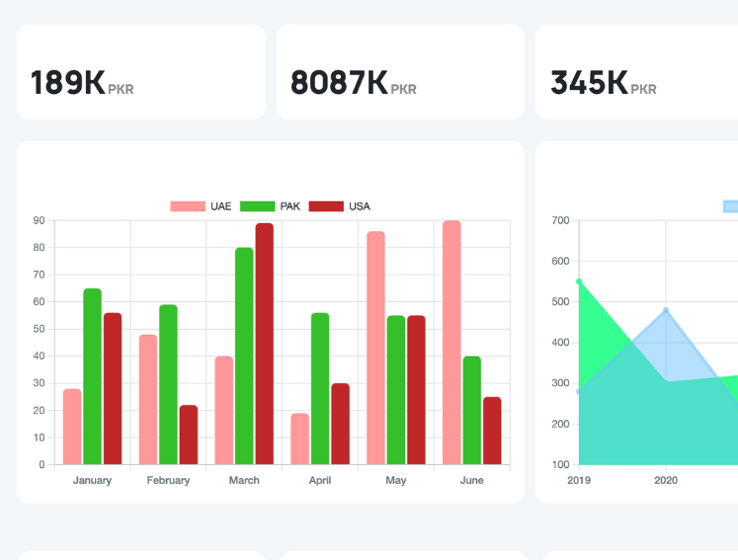
Task: Toggle the UAE dataset in the legend
Action: tap(201, 206)
